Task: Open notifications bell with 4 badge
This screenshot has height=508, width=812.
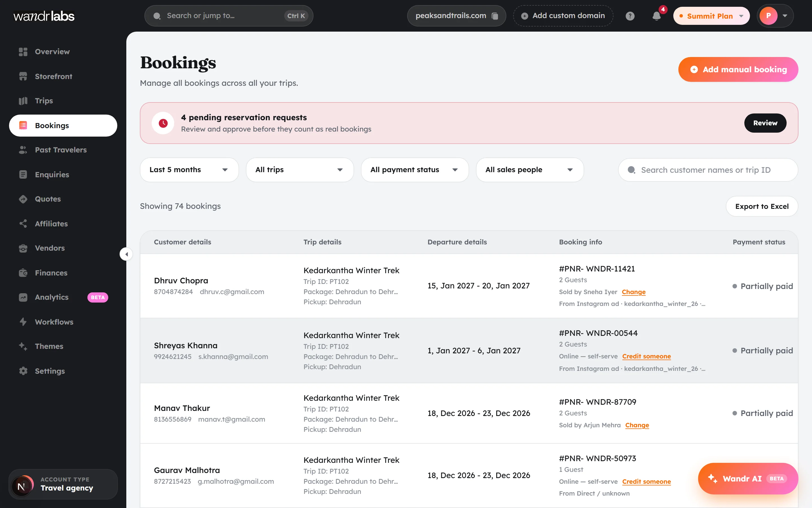Action: coord(657,16)
